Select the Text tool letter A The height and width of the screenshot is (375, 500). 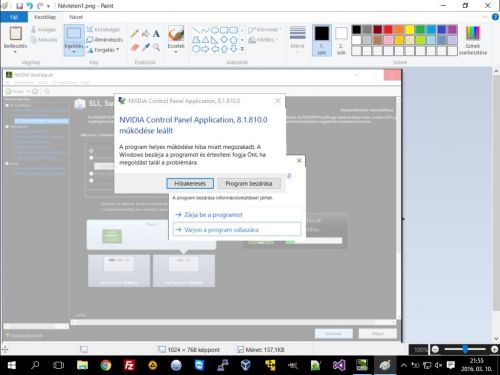click(x=156, y=34)
